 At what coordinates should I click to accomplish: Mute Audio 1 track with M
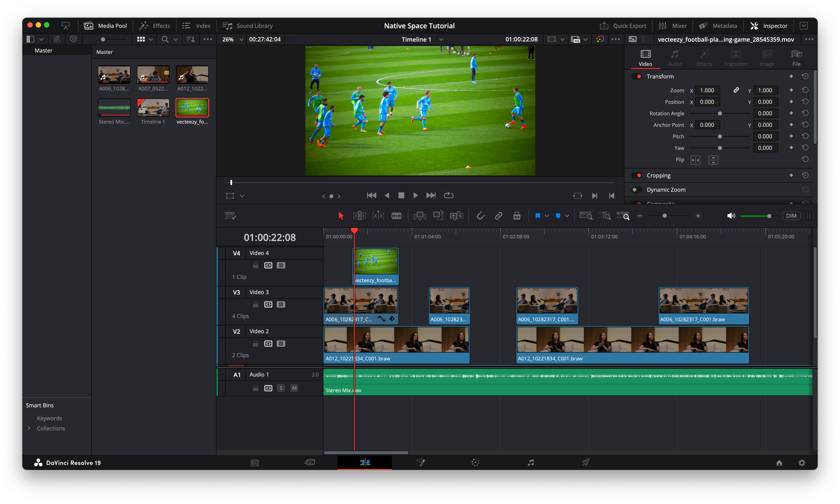click(x=294, y=388)
